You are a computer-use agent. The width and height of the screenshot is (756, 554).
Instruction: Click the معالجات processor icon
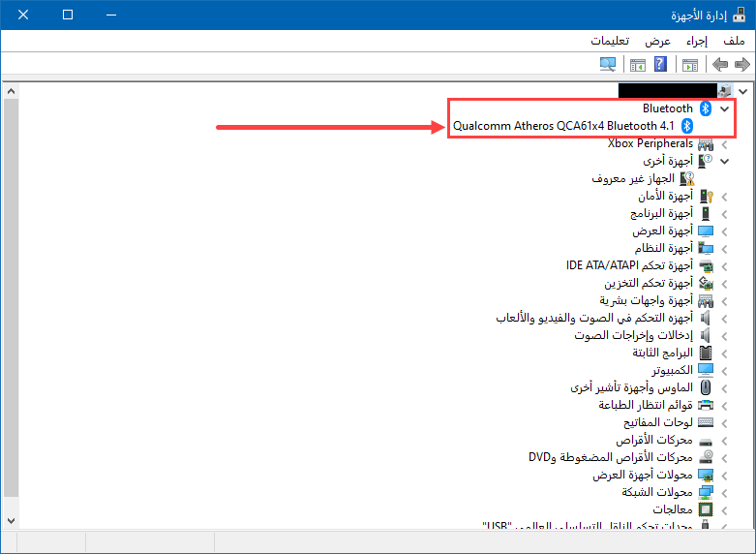pyautogui.click(x=706, y=509)
